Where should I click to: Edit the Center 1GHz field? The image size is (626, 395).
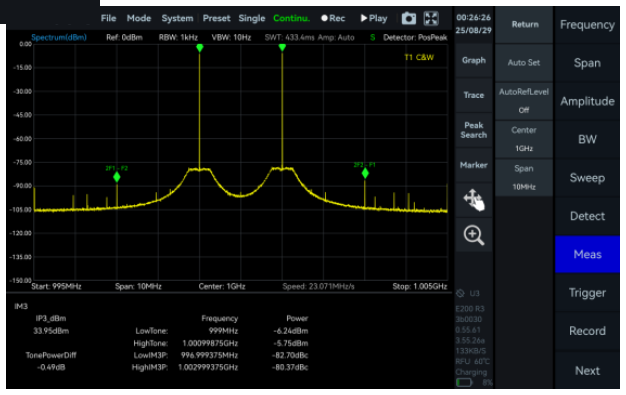click(524, 139)
